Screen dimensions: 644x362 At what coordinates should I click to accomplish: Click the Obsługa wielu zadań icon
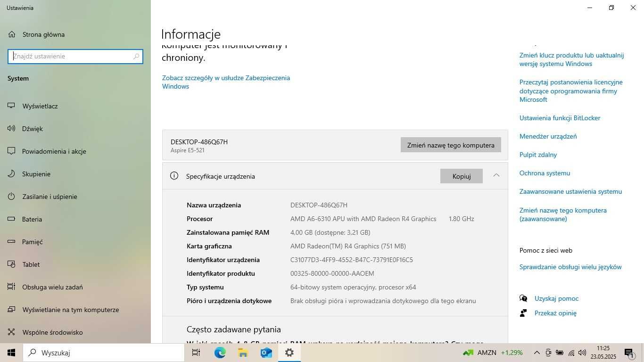(x=12, y=287)
